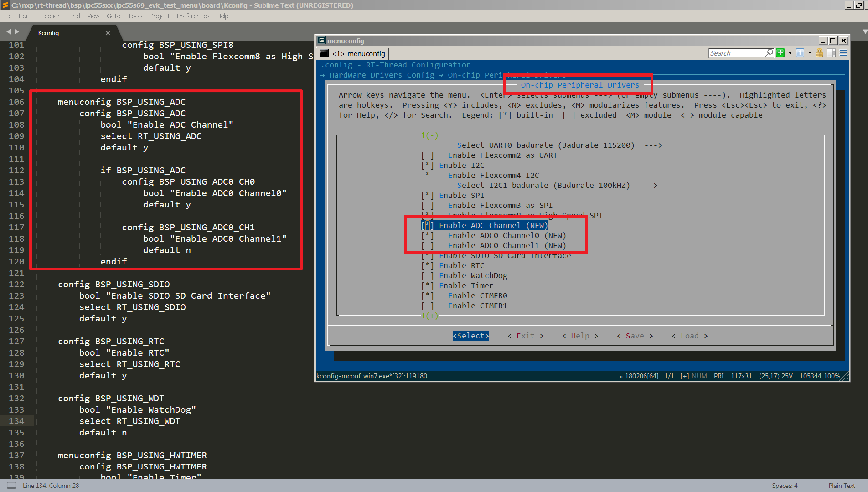
Task: Open the Preferences menu
Action: click(x=193, y=16)
